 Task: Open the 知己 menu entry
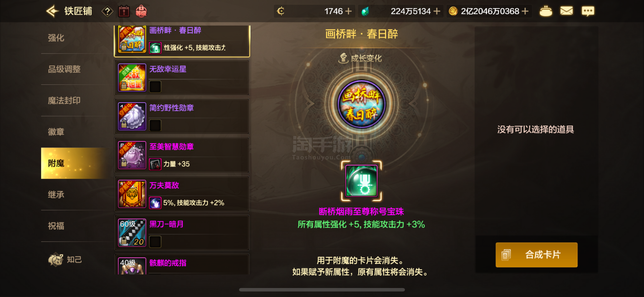(x=65, y=259)
